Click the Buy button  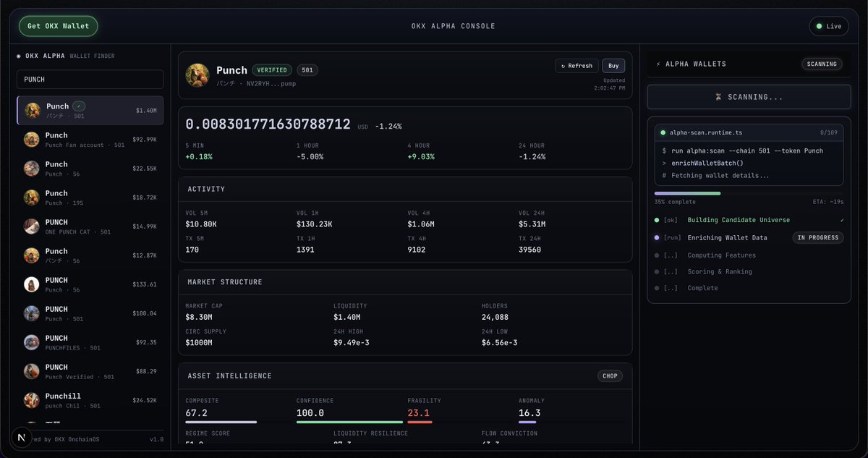click(613, 66)
